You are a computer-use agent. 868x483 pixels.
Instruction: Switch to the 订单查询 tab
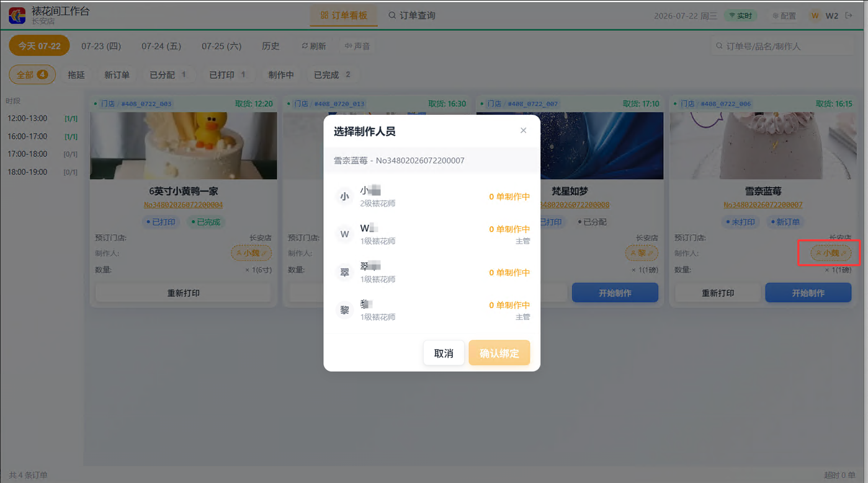[412, 16]
